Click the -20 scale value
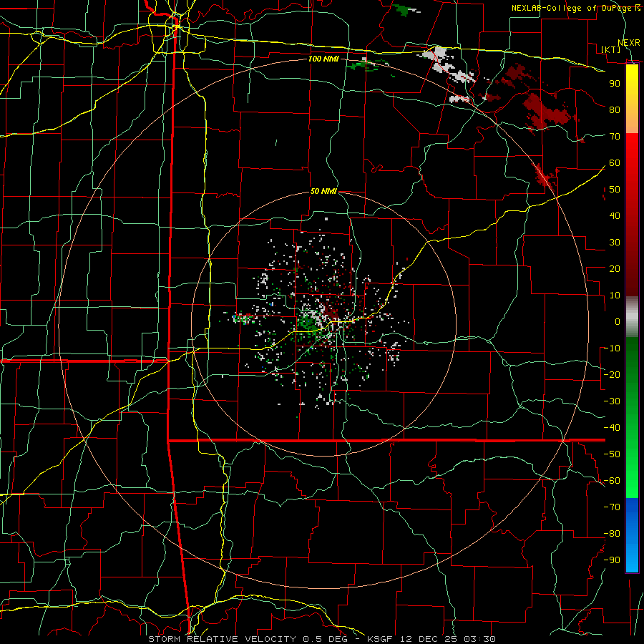This screenshot has width=644, height=644. [x=612, y=374]
